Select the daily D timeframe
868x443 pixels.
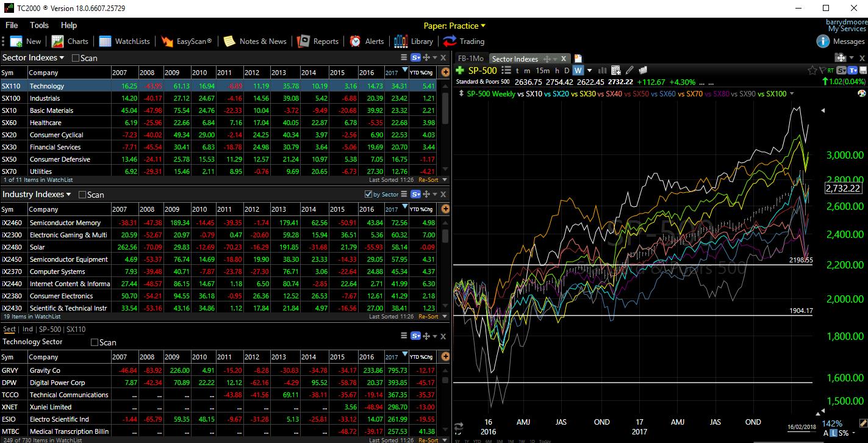pyautogui.click(x=567, y=70)
